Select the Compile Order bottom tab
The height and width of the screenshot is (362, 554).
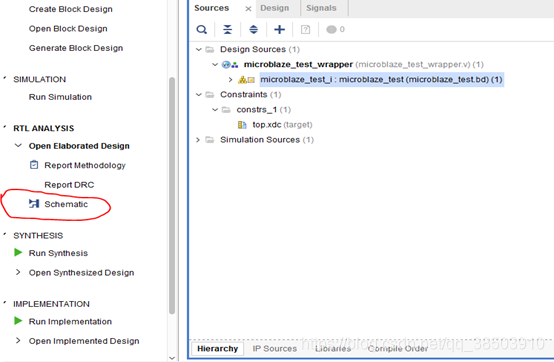pos(398,349)
